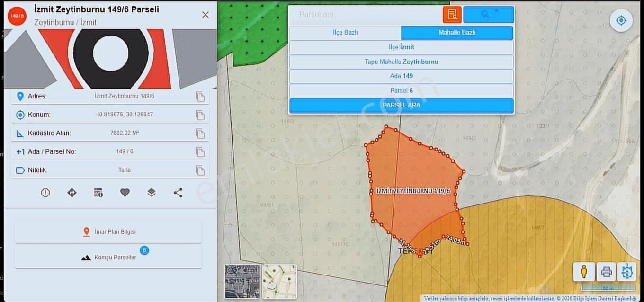Open the Tapu Mahalle: Zeytinburnu selector

point(402,62)
